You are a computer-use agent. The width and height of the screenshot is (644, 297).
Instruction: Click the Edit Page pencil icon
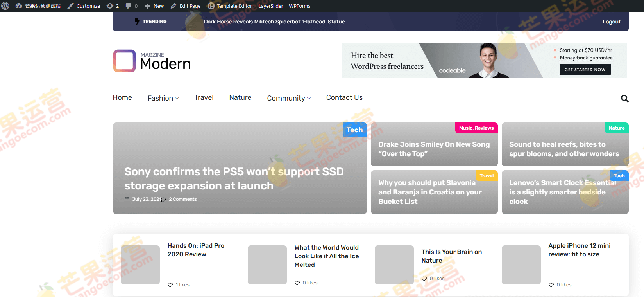pos(174,6)
